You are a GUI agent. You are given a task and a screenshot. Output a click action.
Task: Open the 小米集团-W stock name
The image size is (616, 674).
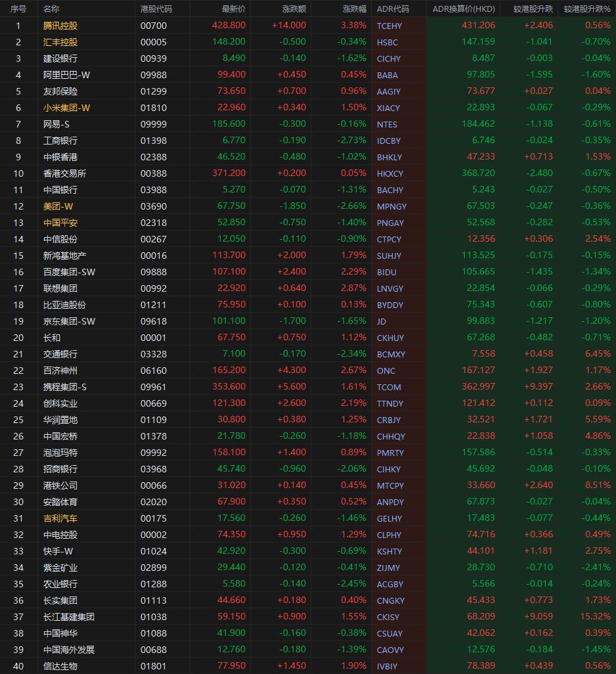66,108
